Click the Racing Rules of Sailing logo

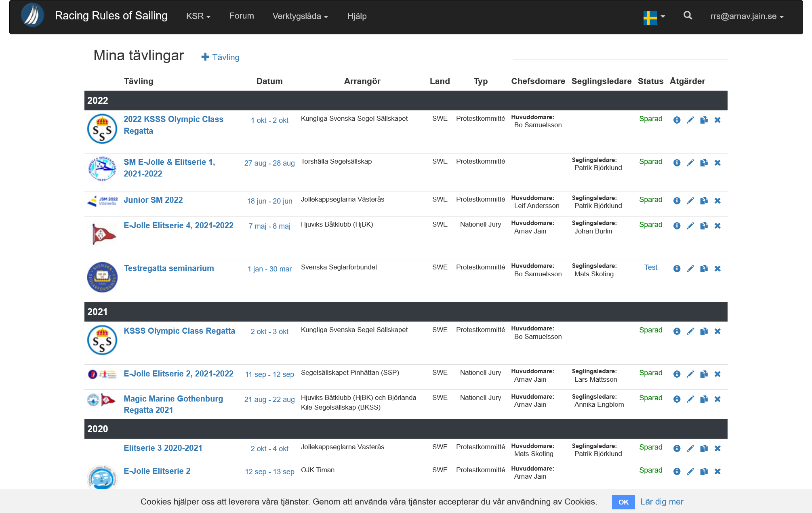[x=32, y=16]
